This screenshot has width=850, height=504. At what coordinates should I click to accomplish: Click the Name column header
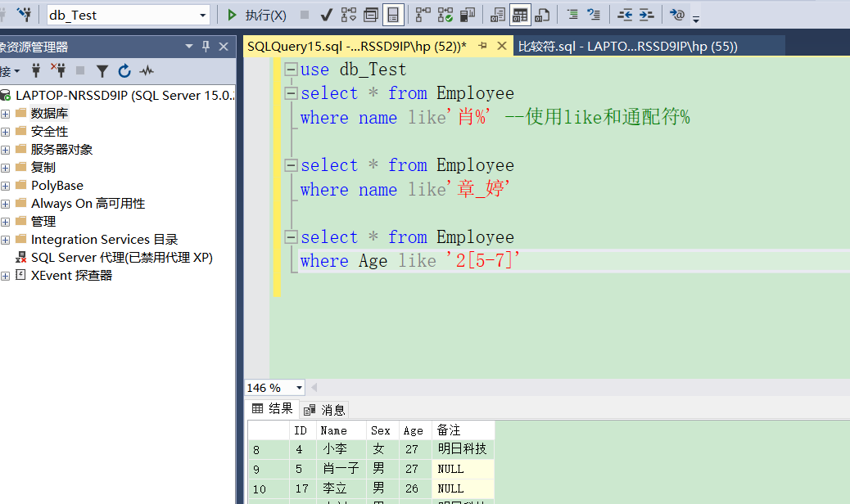pyautogui.click(x=341, y=430)
